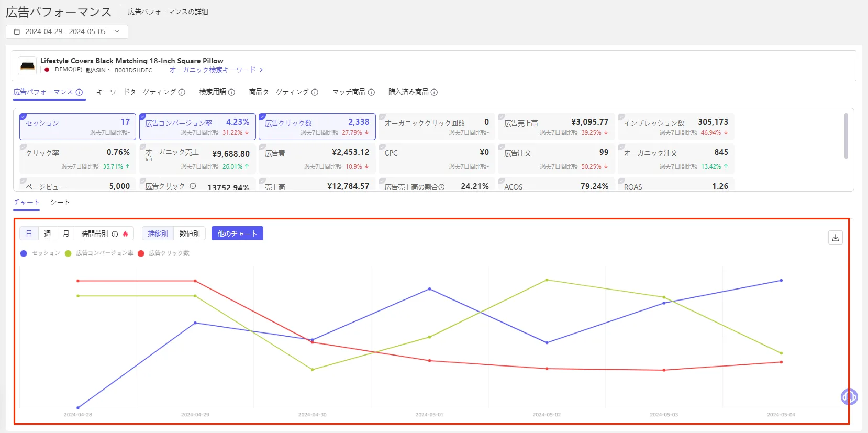
Task: Select the 日 (daily) granularity button
Action: [29, 234]
